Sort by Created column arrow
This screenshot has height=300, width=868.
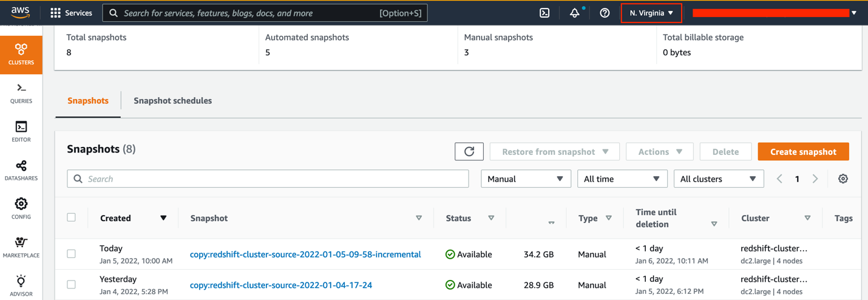point(163,218)
